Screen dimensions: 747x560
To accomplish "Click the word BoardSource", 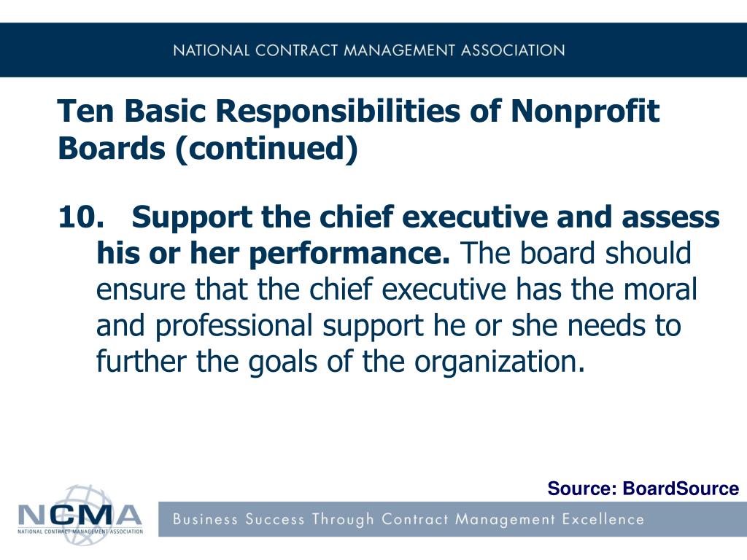I will pos(681,489).
